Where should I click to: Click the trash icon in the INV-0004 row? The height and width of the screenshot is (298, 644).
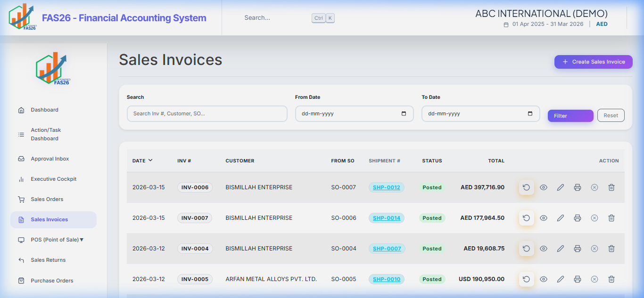coord(611,249)
